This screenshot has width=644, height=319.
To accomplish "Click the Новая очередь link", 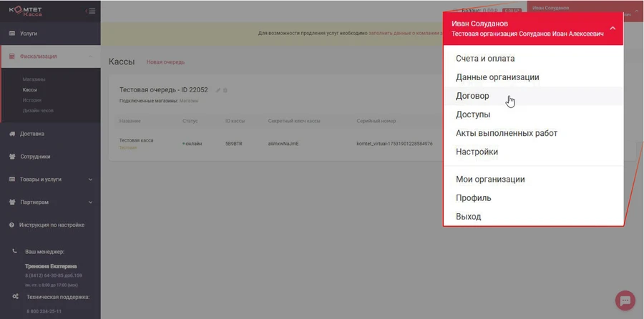I will [x=165, y=62].
